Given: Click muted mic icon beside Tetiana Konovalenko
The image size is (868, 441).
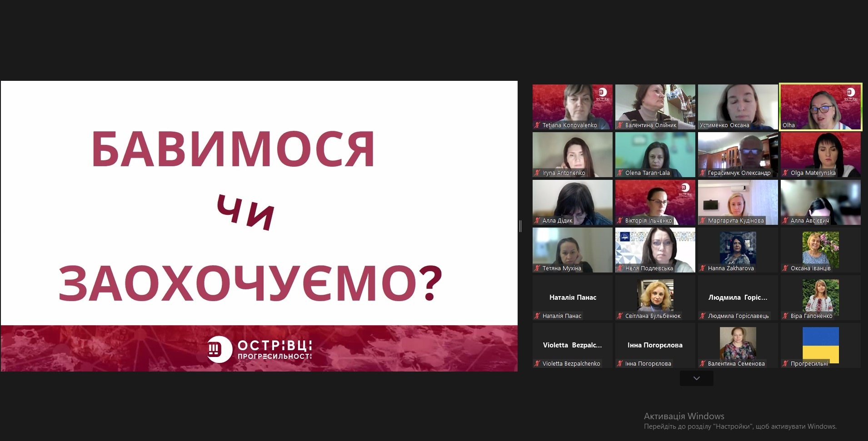Looking at the screenshot, I should point(537,125).
